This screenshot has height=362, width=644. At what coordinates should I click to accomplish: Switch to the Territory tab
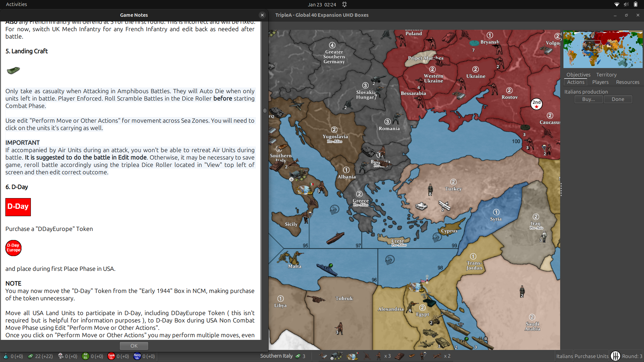pyautogui.click(x=606, y=75)
